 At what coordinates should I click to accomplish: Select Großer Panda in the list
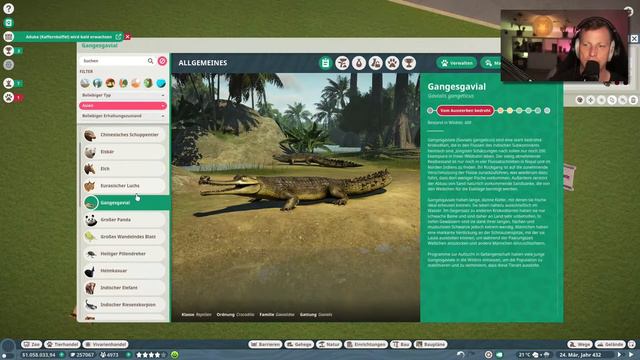(x=124, y=220)
